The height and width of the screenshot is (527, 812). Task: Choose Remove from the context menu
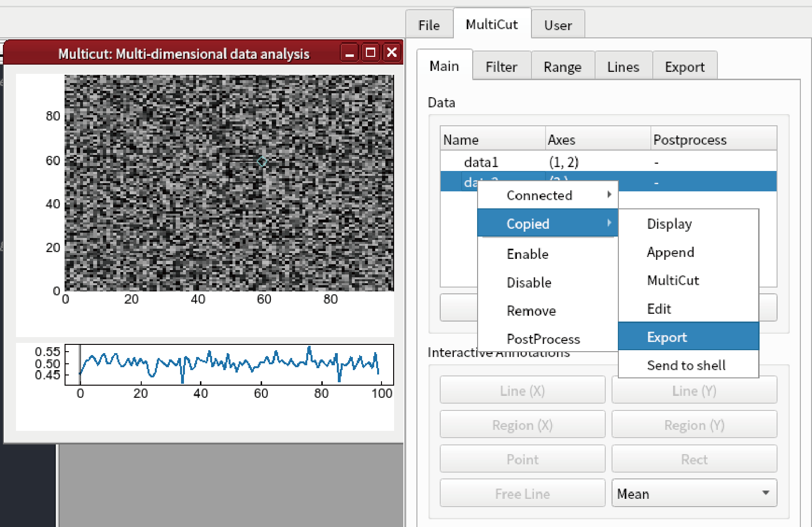[x=547, y=310]
